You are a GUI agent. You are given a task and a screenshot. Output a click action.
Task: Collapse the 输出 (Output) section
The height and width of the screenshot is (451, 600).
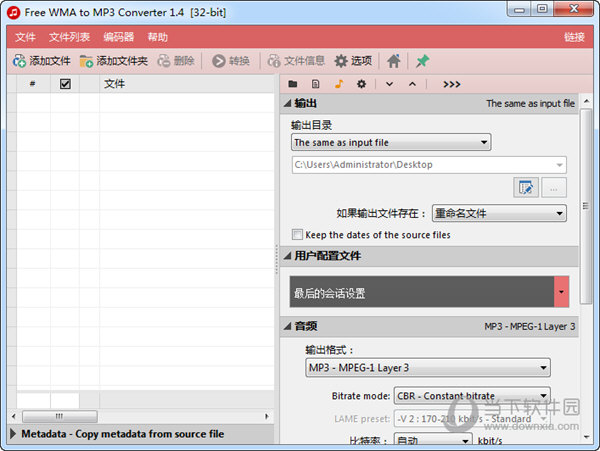(x=288, y=103)
